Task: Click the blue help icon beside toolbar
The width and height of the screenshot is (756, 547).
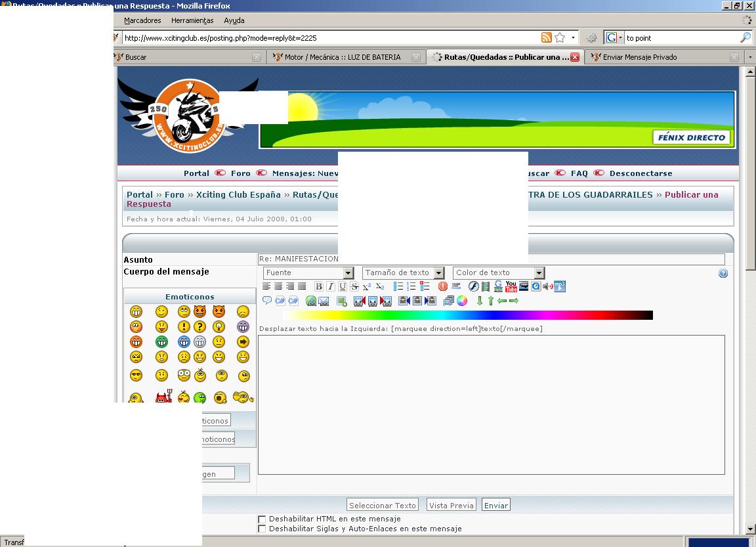Action: click(723, 273)
